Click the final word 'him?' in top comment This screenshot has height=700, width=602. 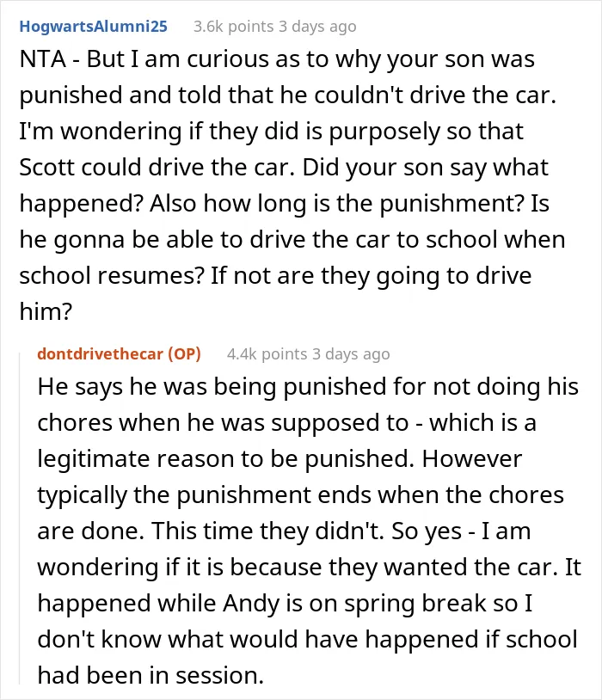pyautogui.click(x=46, y=311)
